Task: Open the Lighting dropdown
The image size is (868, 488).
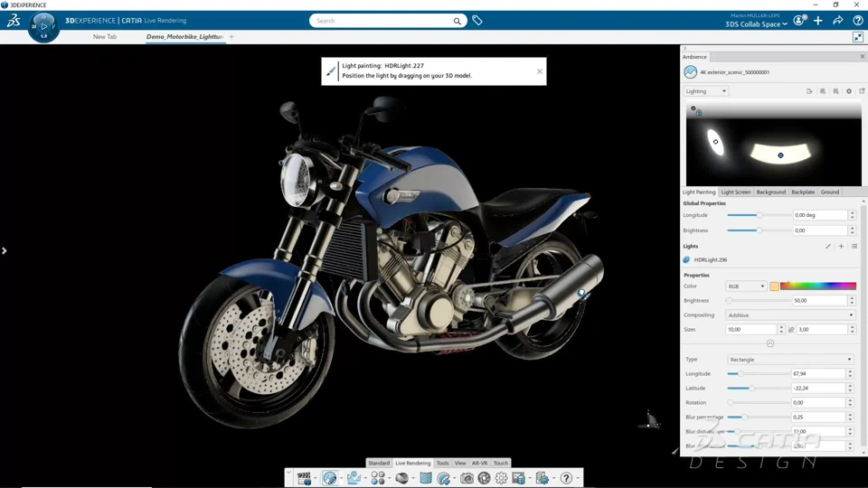Action: point(705,91)
